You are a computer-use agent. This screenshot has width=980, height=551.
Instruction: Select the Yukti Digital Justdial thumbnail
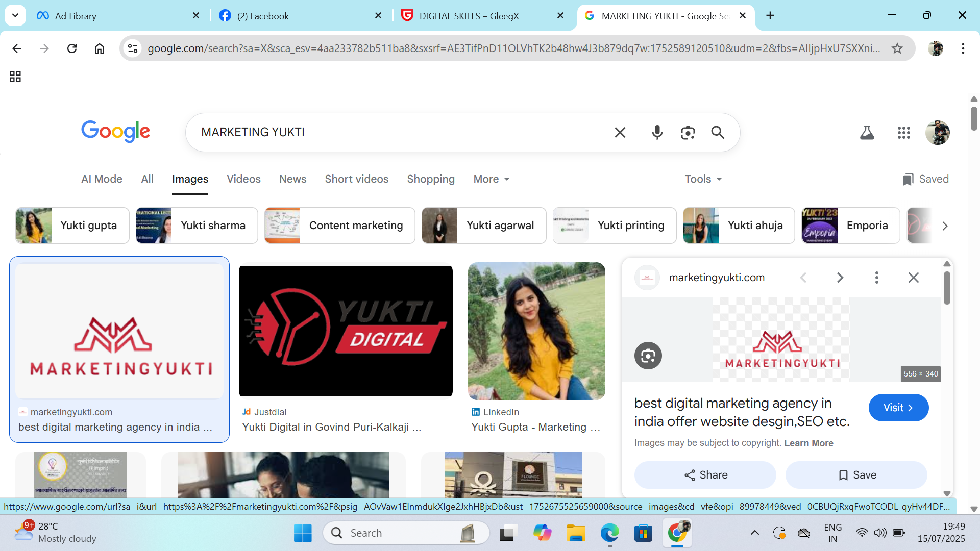(346, 331)
